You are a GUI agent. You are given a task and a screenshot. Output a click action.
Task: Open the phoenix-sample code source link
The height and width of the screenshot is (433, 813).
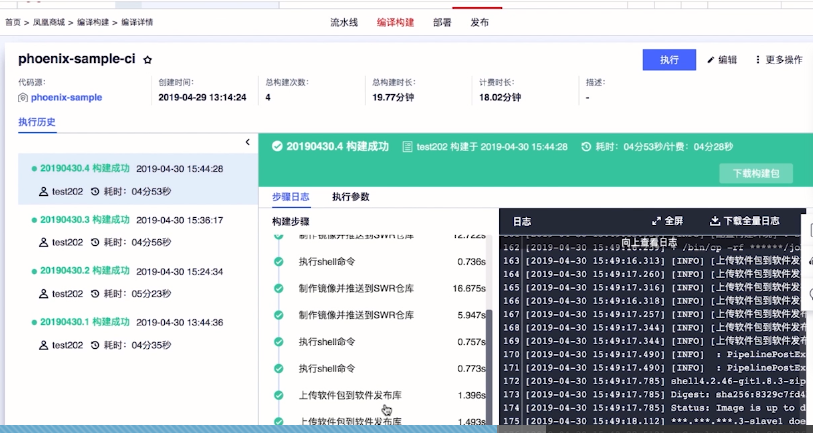point(66,97)
